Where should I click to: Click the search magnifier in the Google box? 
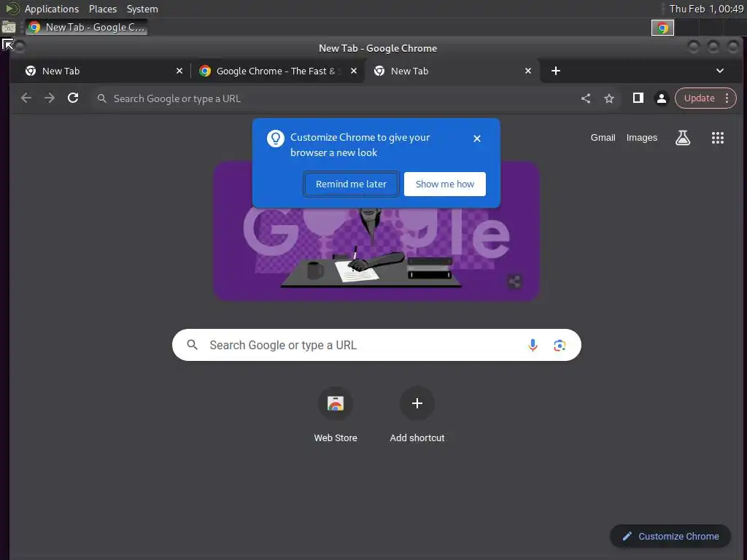click(x=192, y=345)
